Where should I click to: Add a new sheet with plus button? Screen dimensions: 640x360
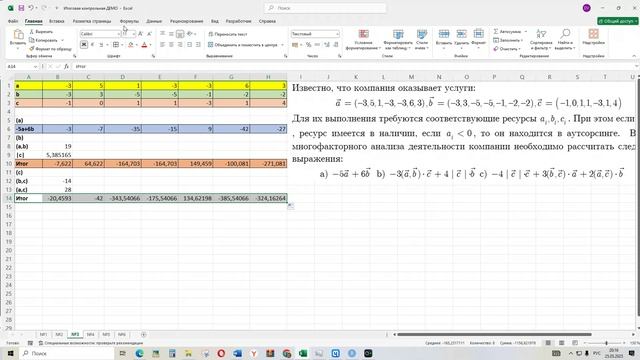(x=143, y=334)
